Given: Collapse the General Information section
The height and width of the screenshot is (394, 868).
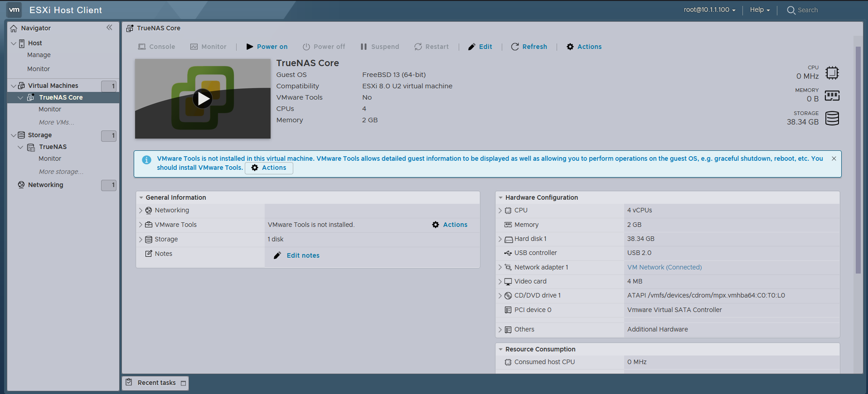Looking at the screenshot, I should coord(141,198).
